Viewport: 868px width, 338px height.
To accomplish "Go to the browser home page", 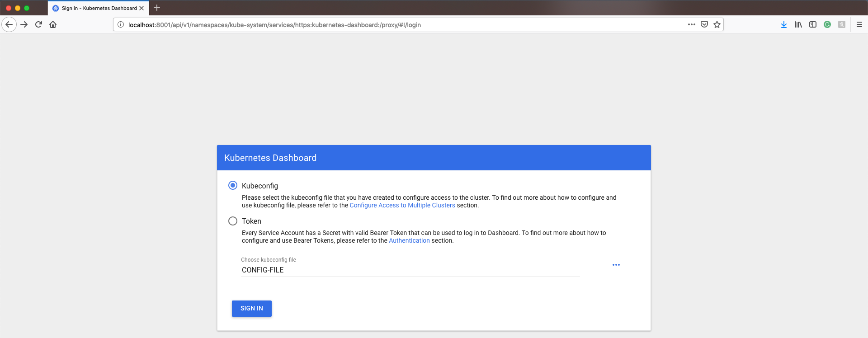I will 53,24.
